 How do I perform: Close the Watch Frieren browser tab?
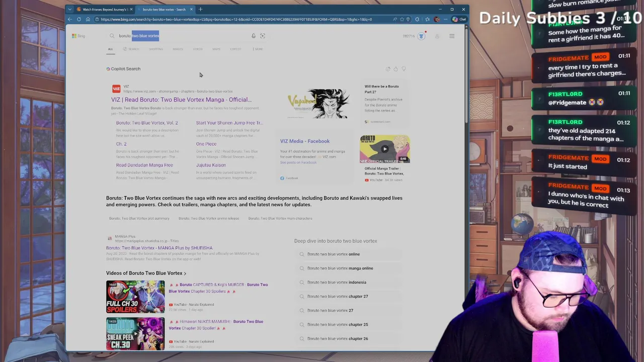131,9
